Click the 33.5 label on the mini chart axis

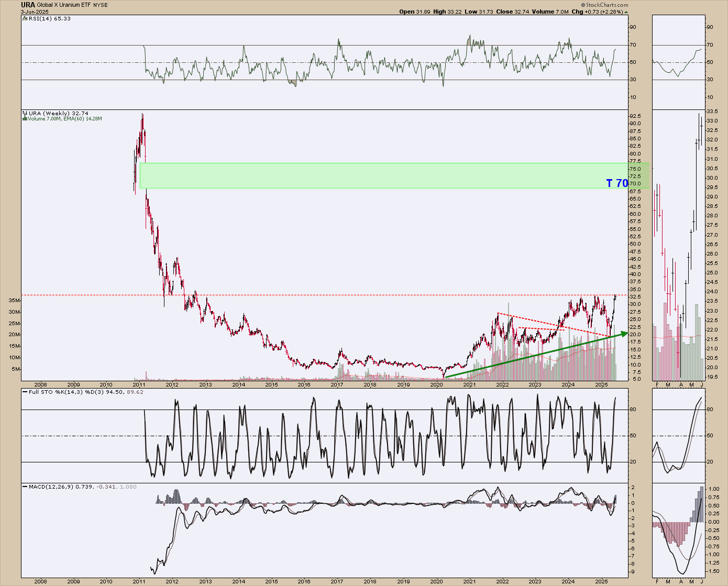pyautogui.click(x=712, y=112)
